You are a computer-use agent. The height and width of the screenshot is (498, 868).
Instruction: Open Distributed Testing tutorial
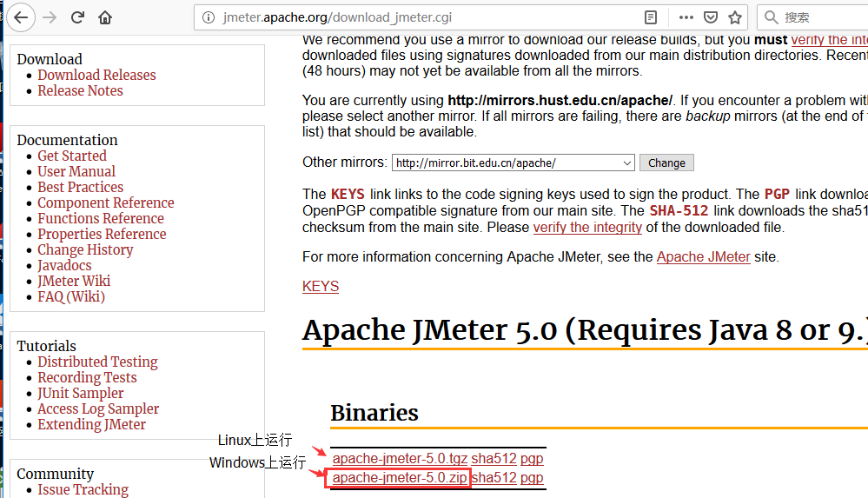pyautogui.click(x=97, y=362)
